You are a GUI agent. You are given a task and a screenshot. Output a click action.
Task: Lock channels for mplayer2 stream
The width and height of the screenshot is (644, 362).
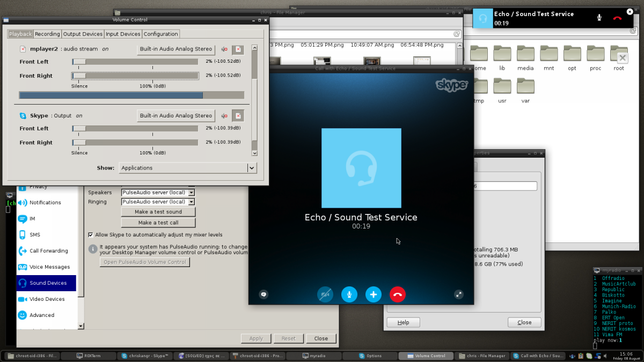point(238,49)
